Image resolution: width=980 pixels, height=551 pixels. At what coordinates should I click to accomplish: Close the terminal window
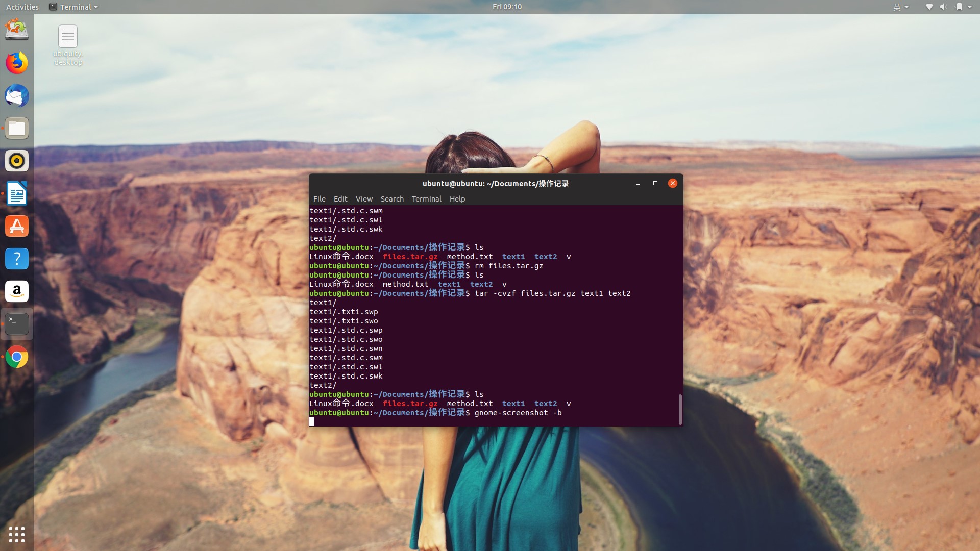click(673, 183)
